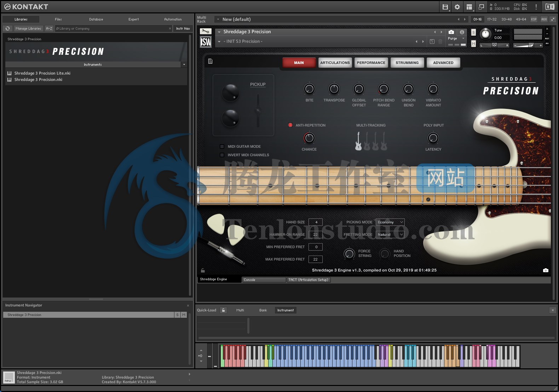This screenshot has height=392, width=559.
Task: Click the Native Instruments NI logo
Action: click(x=549, y=7)
